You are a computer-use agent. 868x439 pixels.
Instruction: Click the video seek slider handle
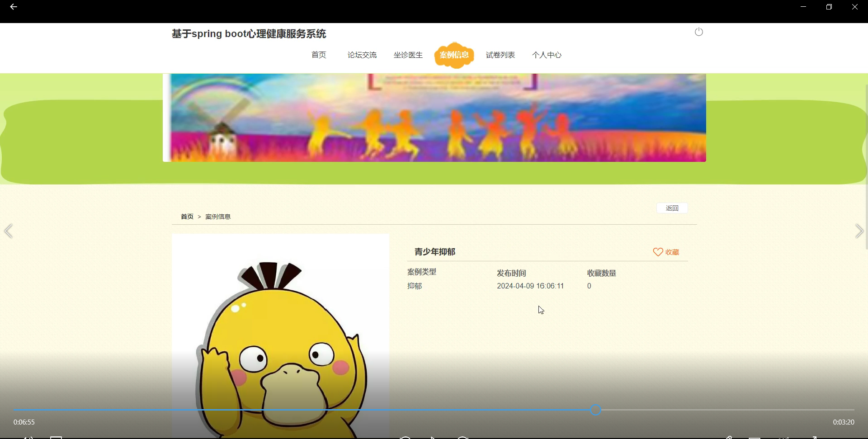pos(595,410)
